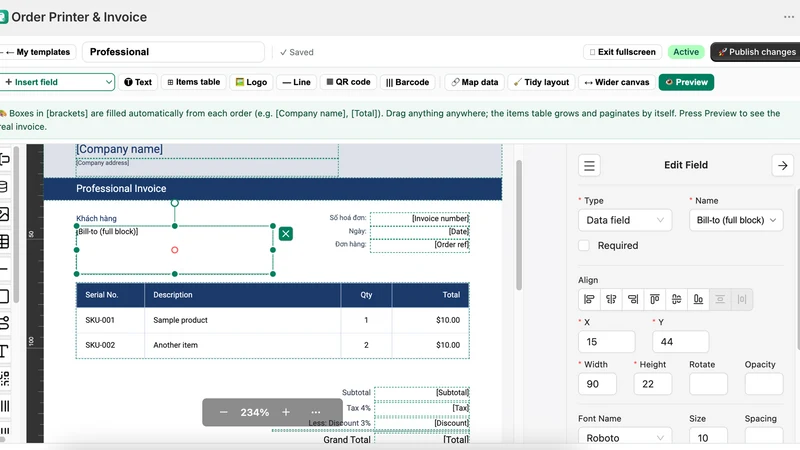Collapse the Edit Field panel with arrow
The width and height of the screenshot is (800, 450).
pyautogui.click(x=783, y=165)
